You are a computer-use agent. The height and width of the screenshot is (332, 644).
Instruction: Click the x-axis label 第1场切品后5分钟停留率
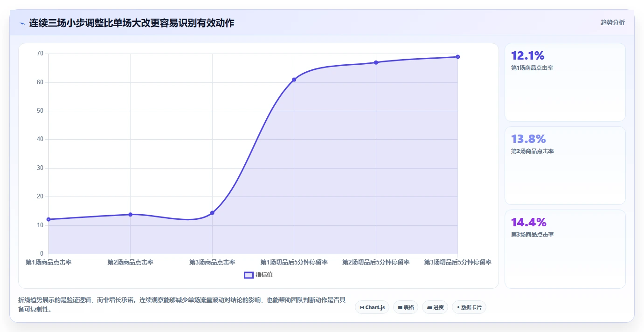click(x=294, y=263)
